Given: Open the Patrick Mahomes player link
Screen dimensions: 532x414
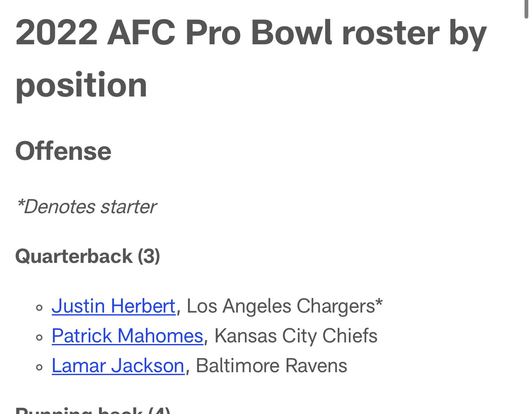Looking at the screenshot, I should [127, 336].
